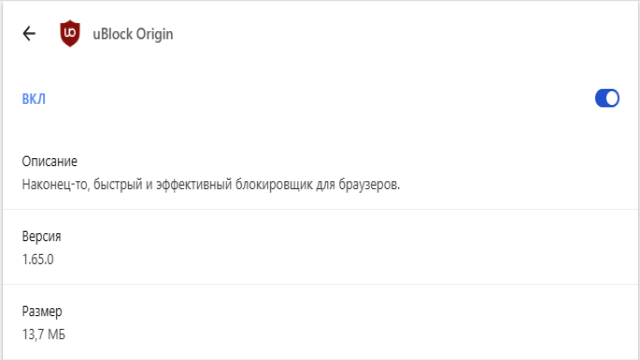
Task: Click the red uBlock Origin shield logo
Action: tap(70, 33)
